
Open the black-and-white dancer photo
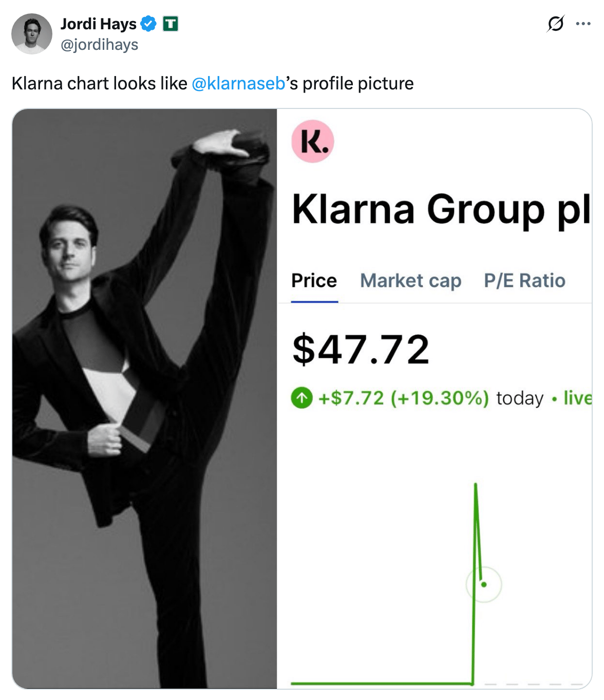144,398
